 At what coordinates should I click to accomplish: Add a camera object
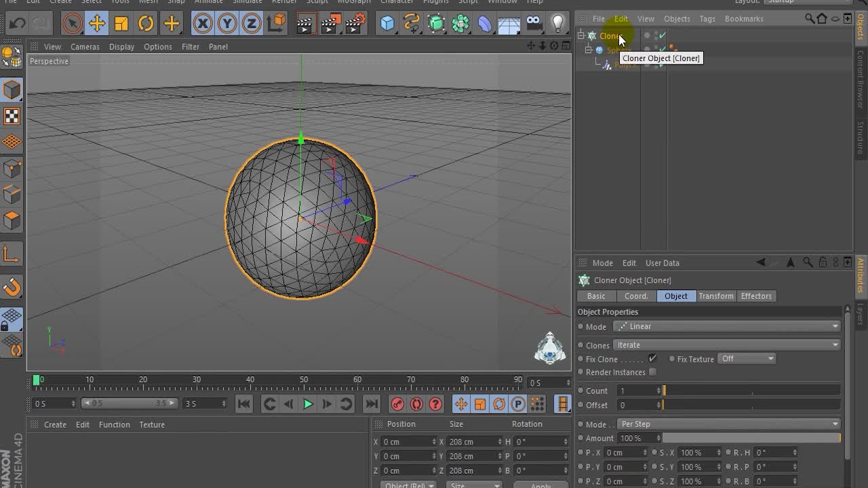click(534, 24)
